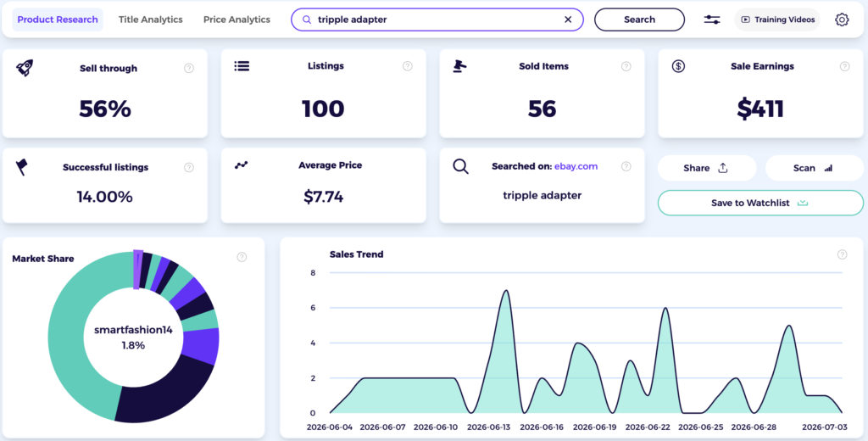Screen dimensions: 868x441
Task: Clear search with the X icon
Action: [568, 20]
